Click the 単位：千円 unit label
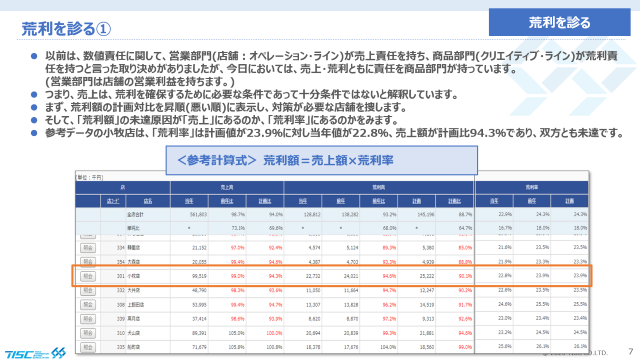 point(90,178)
